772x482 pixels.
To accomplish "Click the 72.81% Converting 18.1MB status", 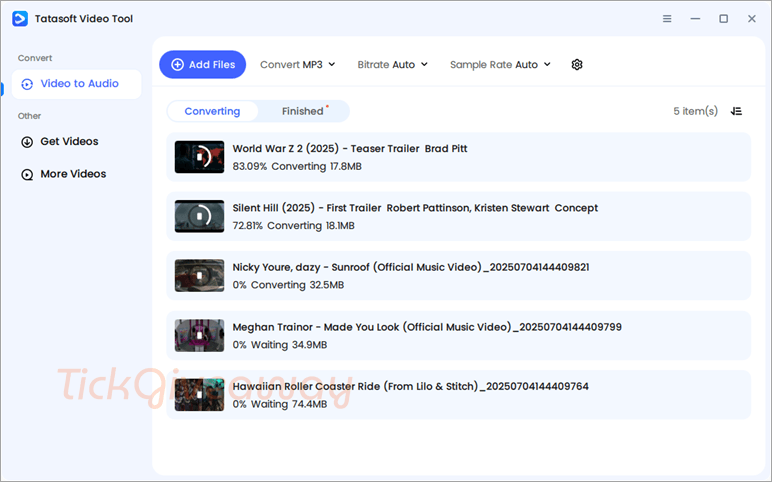I will click(293, 225).
